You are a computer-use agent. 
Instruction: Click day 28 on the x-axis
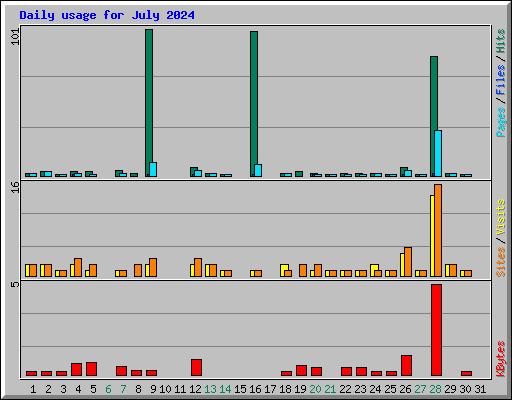coord(435,389)
